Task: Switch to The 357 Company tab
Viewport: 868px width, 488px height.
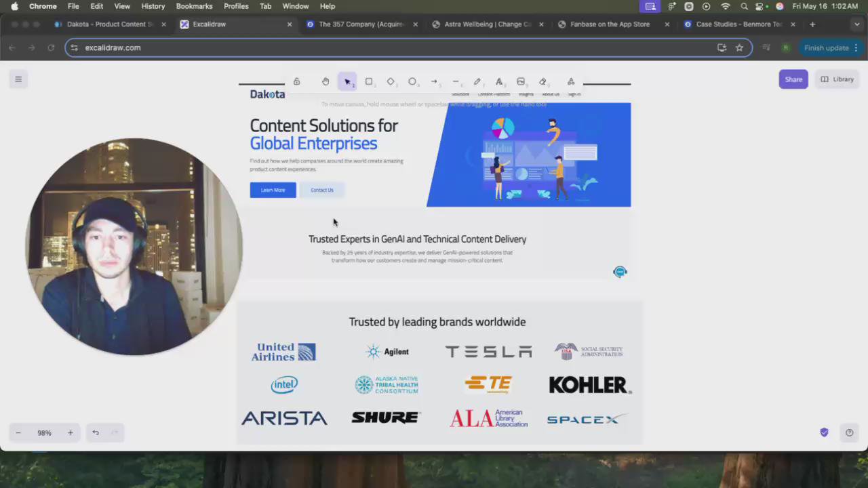Action: coord(361,24)
